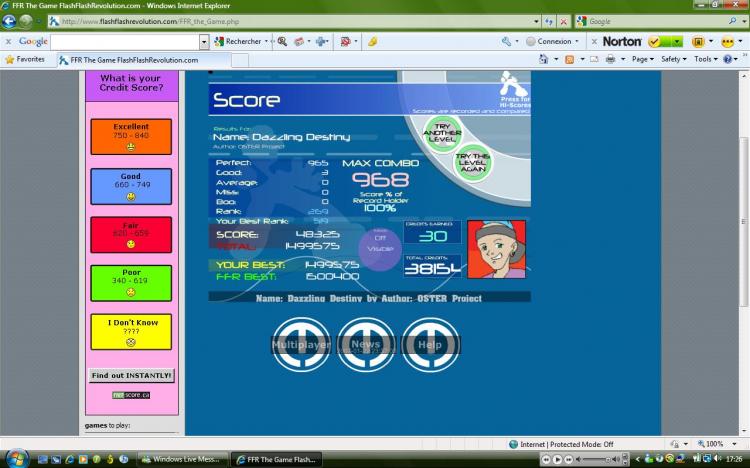Click the Norton logo toolbar
This screenshot has width=750, height=468.
622,42
